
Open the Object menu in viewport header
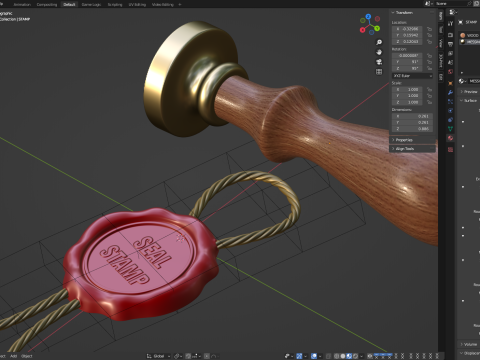pyautogui.click(x=27, y=356)
